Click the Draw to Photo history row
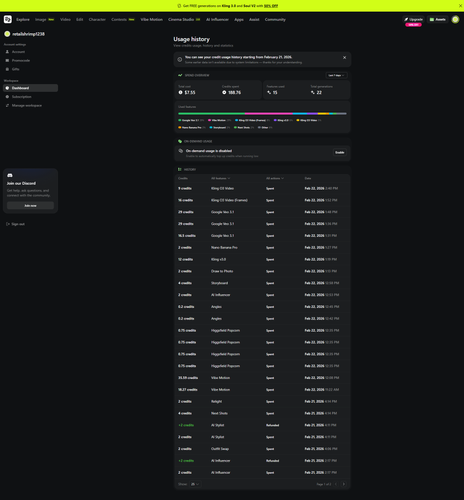The image size is (464, 500). (262, 271)
